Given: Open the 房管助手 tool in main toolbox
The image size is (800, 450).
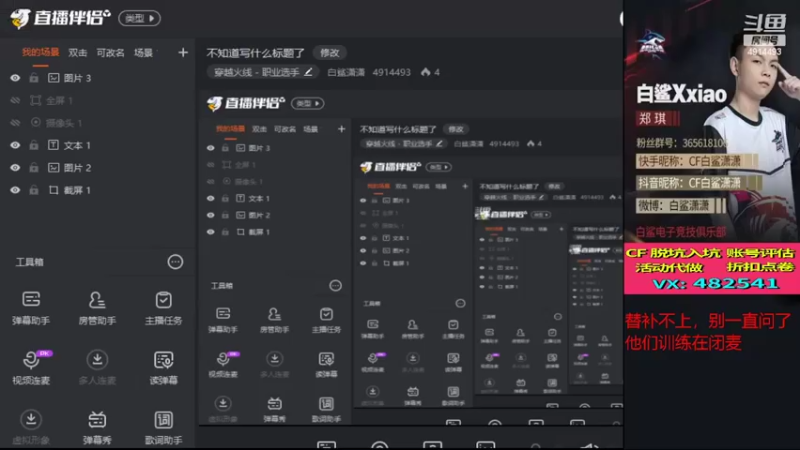Looking at the screenshot, I should coord(97,308).
